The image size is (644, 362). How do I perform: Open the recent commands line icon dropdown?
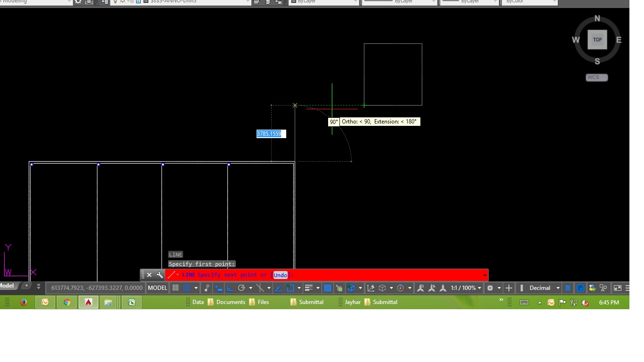click(x=173, y=275)
